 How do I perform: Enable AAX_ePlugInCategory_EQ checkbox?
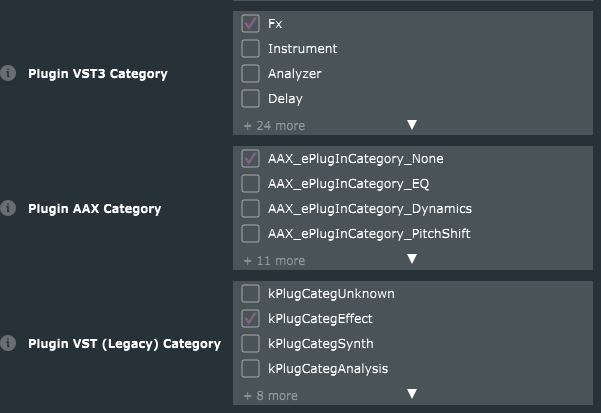click(x=250, y=183)
